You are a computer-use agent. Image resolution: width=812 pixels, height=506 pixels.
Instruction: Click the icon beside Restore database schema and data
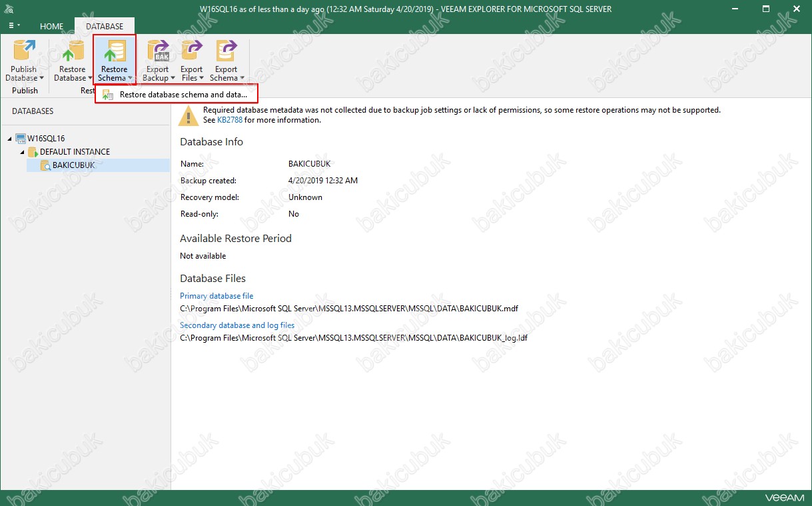coord(107,95)
